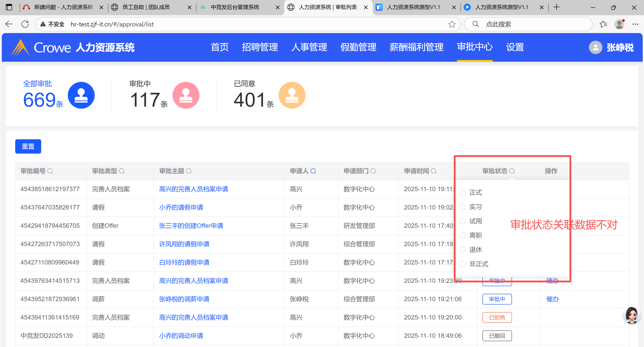Screen dimensions: 644x347
Task: Select the 离职 radio option
Action: pos(463,235)
